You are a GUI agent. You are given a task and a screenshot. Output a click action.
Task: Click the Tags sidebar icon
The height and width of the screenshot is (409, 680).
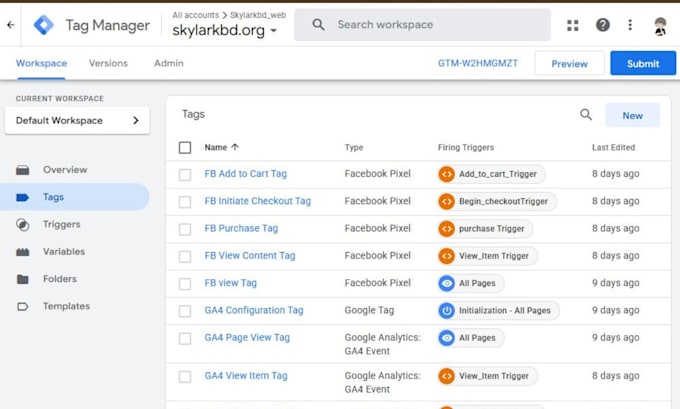tap(23, 197)
